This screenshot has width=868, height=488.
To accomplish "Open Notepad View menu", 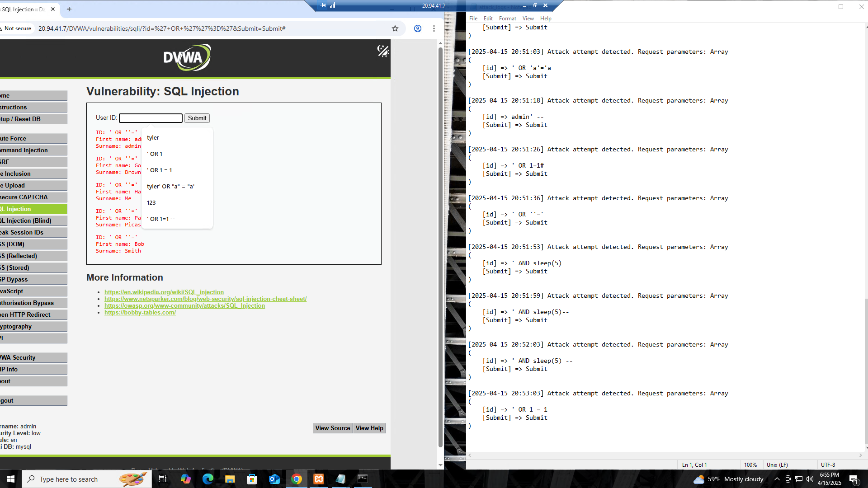I will click(528, 19).
